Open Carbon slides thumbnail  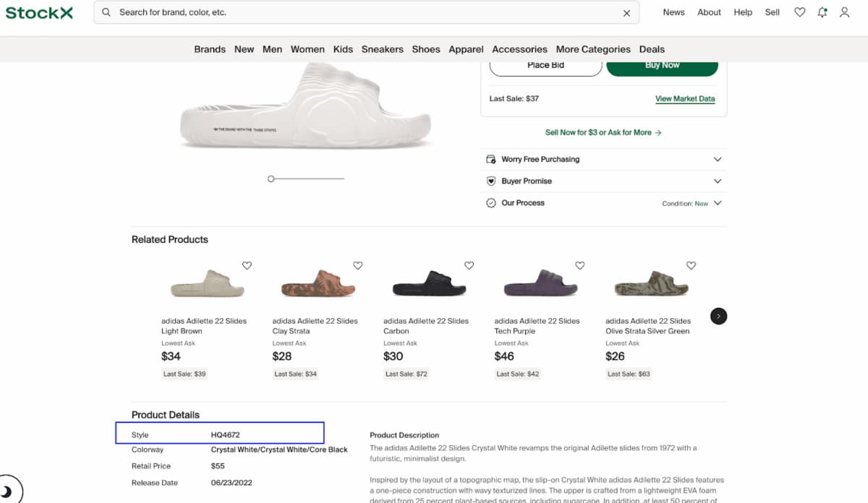pos(428,284)
